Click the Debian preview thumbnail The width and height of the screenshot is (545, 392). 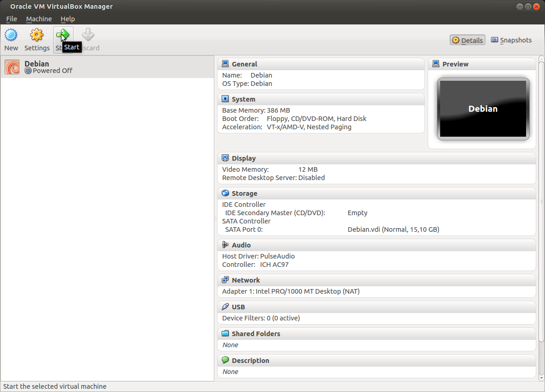point(483,109)
